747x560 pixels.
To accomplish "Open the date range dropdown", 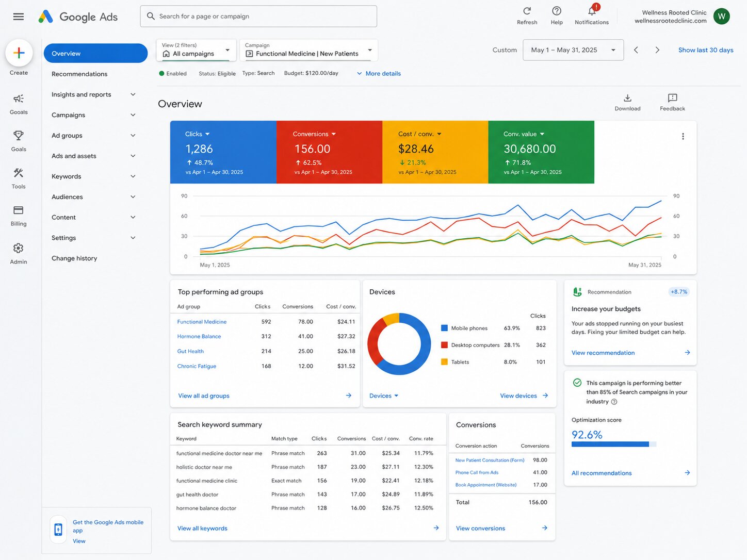I will 573,50.
